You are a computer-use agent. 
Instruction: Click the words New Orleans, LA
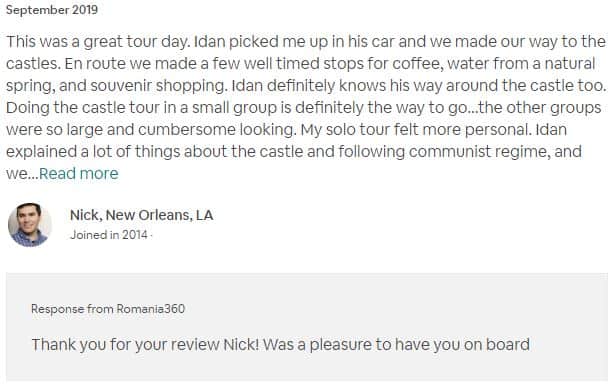(160, 215)
